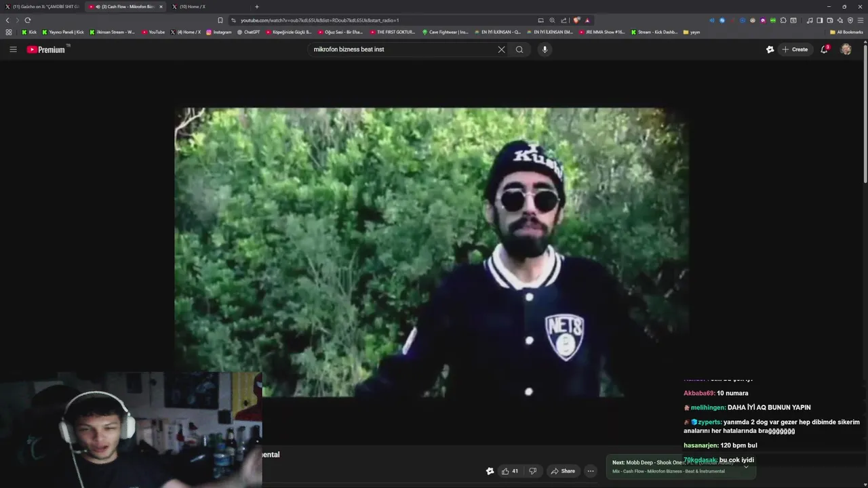
Task: Open YouTube notifications bell
Action: click(825, 49)
